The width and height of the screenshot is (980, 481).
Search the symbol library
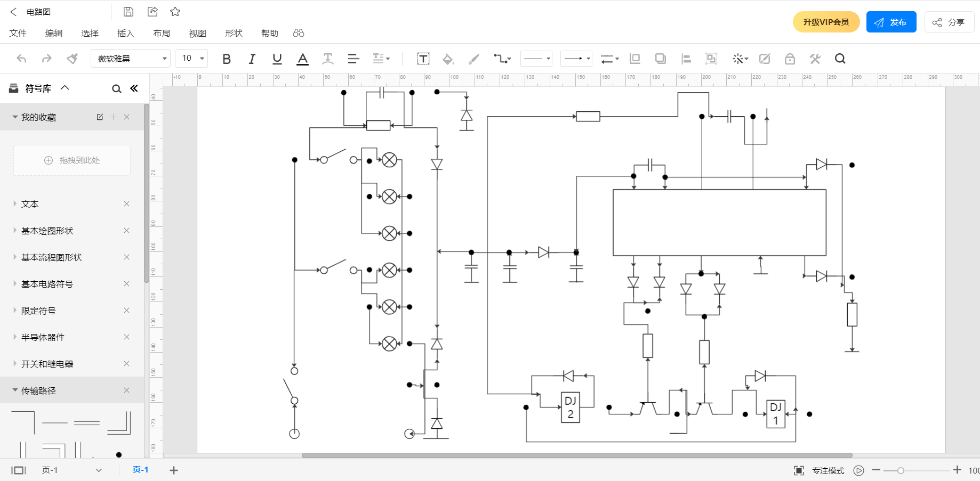point(116,88)
